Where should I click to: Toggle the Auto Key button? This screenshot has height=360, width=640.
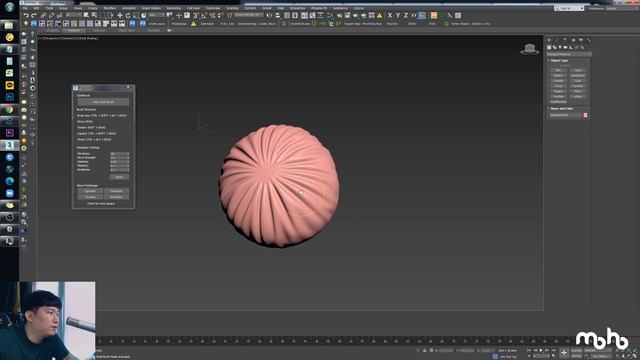pyautogui.click(x=576, y=350)
